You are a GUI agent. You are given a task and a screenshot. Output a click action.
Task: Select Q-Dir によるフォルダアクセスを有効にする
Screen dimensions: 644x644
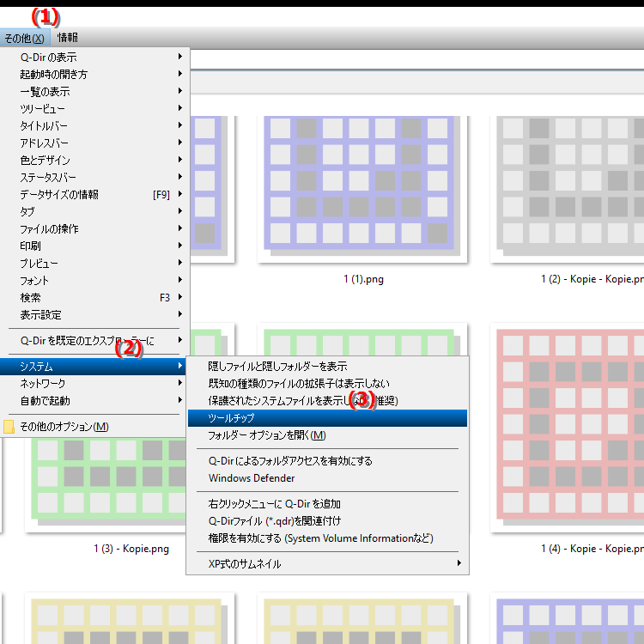point(327,461)
